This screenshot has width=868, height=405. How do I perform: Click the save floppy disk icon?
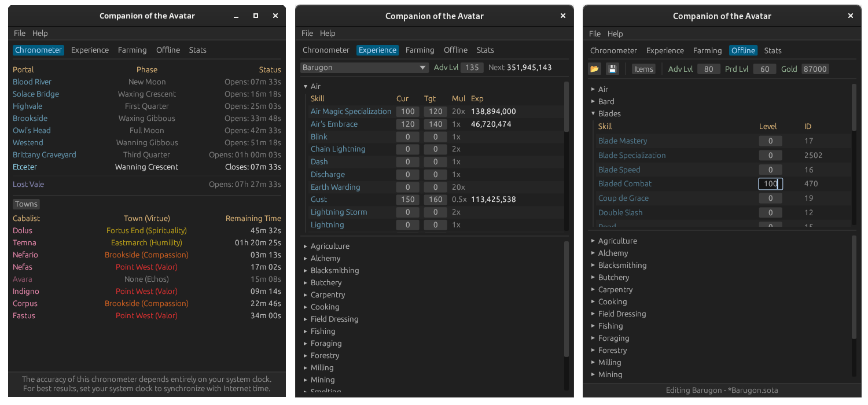point(612,69)
